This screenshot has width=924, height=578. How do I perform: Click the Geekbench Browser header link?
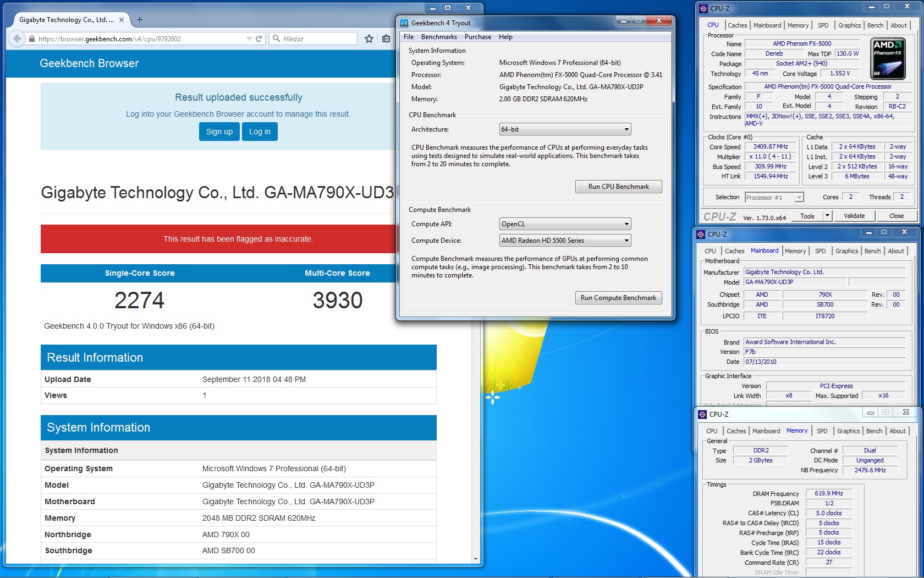89,63
